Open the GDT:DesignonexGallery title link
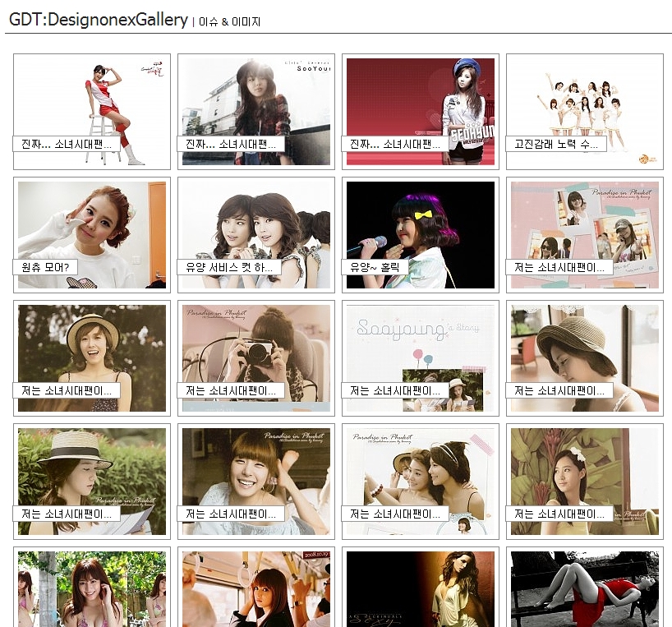 pyautogui.click(x=98, y=20)
